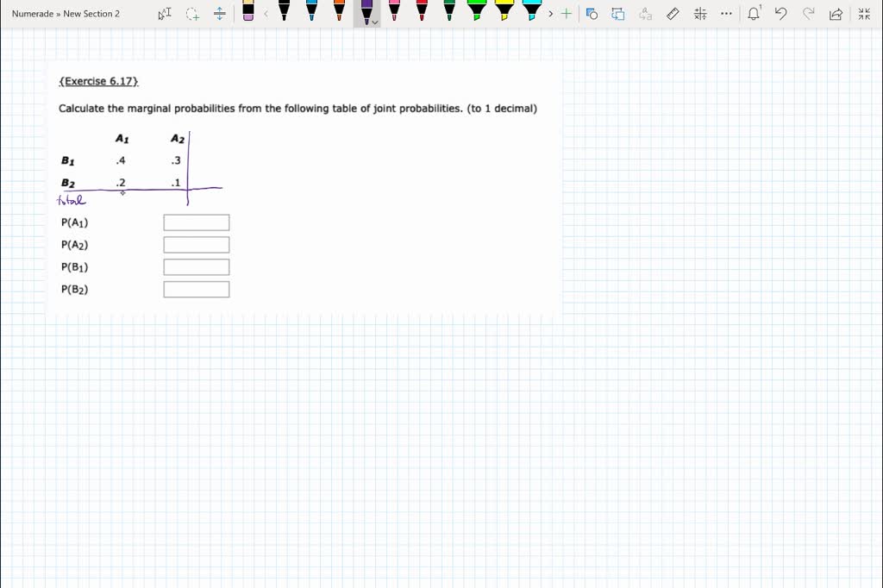Click the math equation tool icon
This screenshot has height=588, width=883.
coord(699,14)
